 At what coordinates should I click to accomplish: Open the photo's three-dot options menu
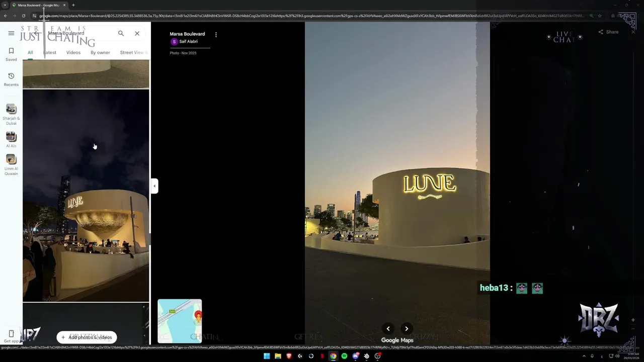click(216, 35)
